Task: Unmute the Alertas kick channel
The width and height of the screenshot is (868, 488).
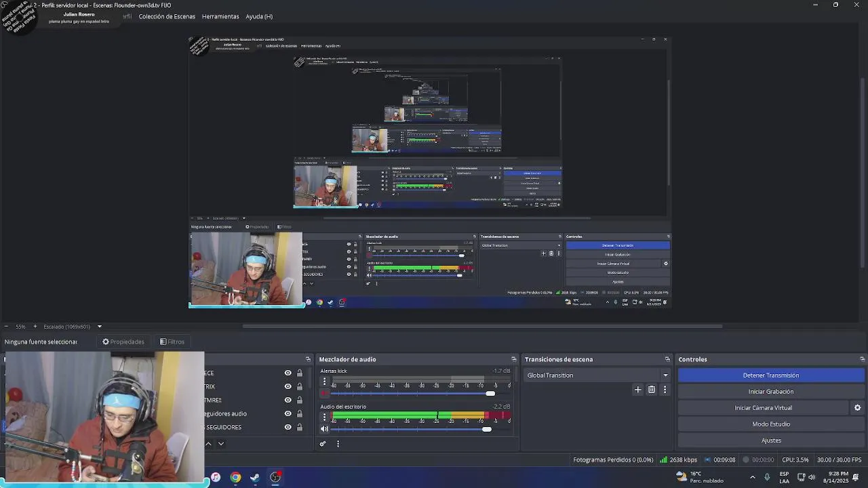Action: [x=324, y=393]
